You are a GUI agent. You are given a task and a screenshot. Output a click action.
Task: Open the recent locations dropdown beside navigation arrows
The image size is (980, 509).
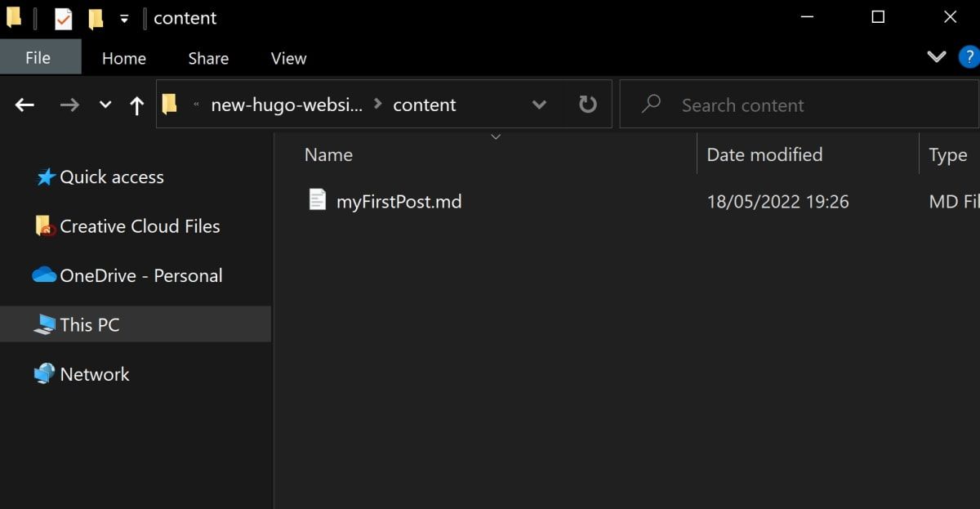tap(104, 104)
